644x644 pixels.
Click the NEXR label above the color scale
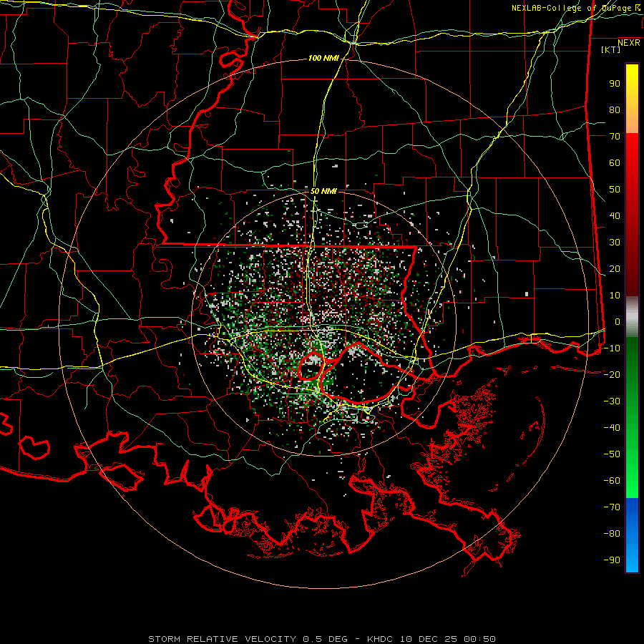coord(629,43)
